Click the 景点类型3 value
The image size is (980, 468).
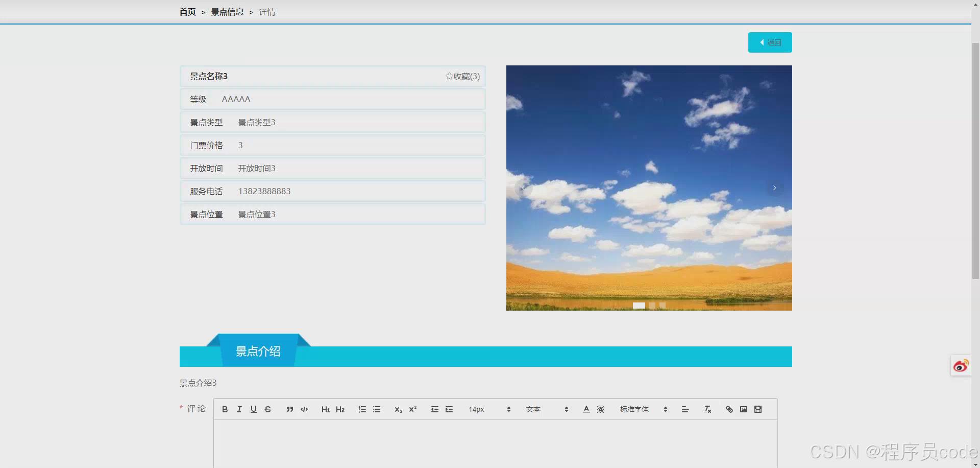coord(257,122)
